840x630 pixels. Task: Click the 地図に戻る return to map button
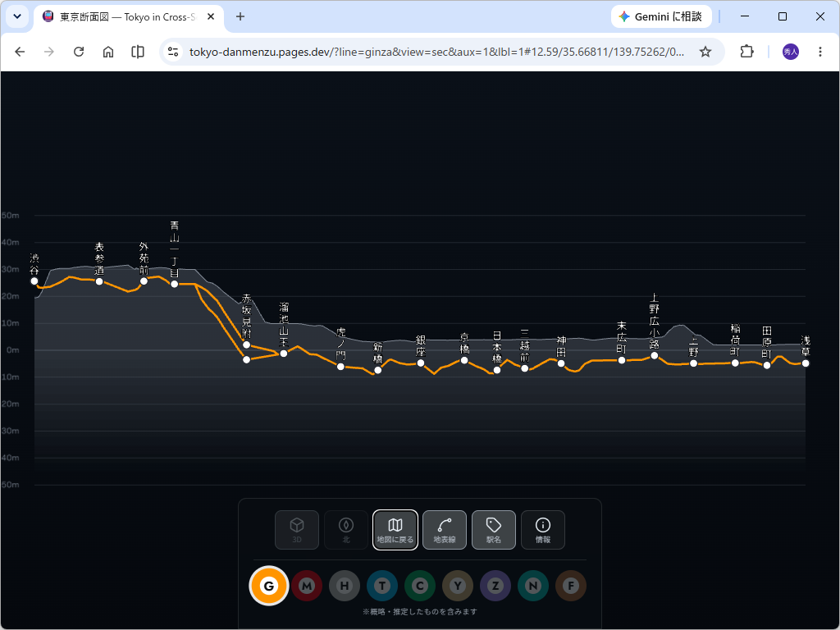[x=395, y=530]
